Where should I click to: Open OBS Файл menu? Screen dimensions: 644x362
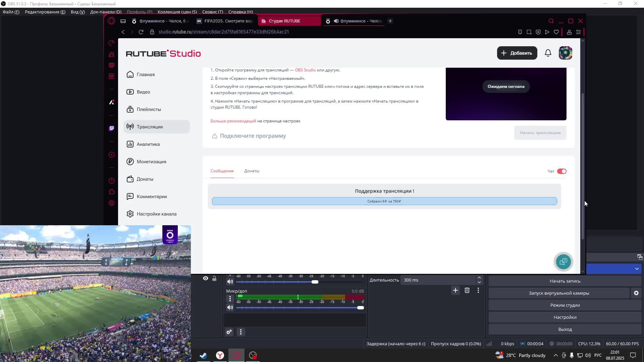11,12
